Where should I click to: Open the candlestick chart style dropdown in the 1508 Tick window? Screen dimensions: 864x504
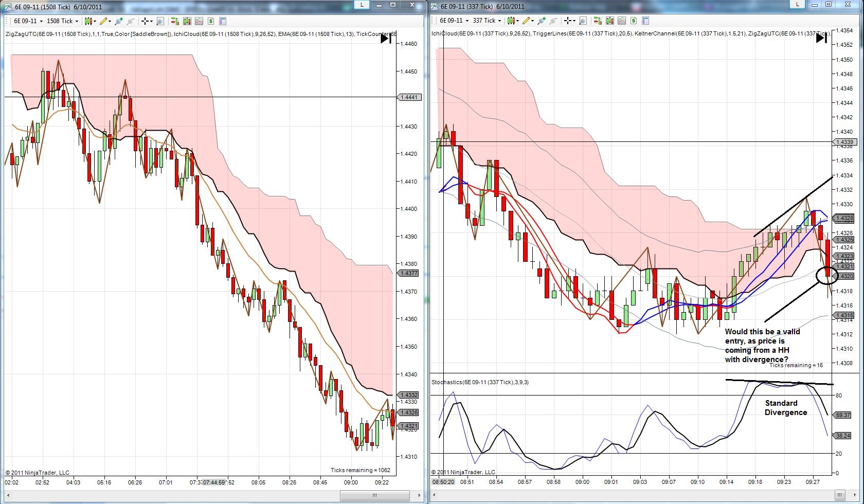91,21
